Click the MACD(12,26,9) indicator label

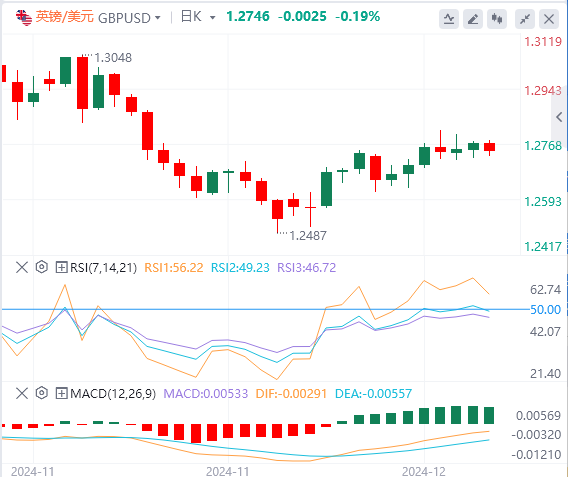click(113, 393)
